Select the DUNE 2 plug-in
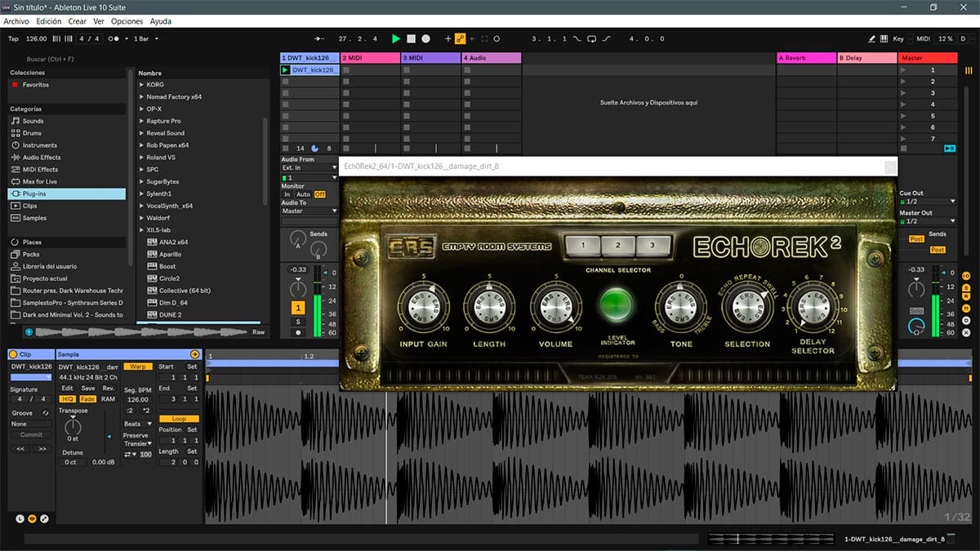The width and height of the screenshot is (980, 551). click(x=170, y=315)
